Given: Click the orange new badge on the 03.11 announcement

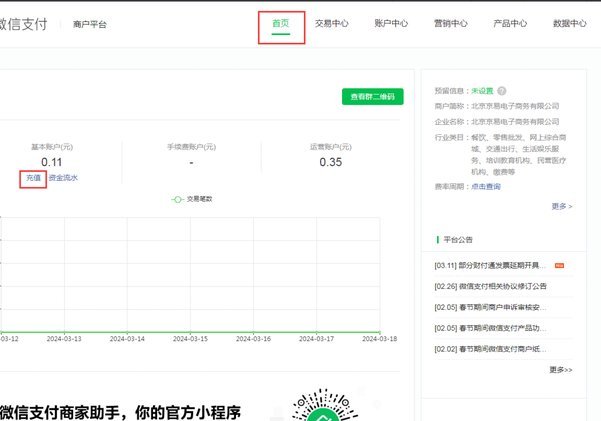Looking at the screenshot, I should 559,265.
